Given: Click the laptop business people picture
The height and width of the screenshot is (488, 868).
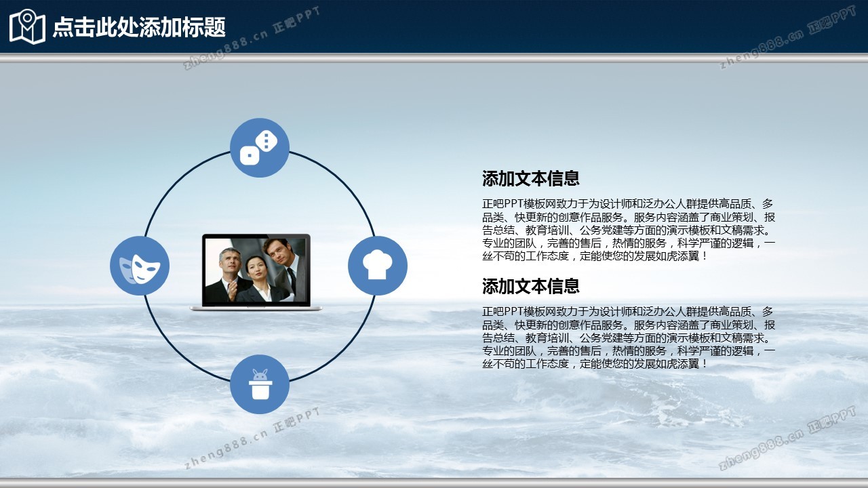Looking at the screenshot, I should point(256,272).
